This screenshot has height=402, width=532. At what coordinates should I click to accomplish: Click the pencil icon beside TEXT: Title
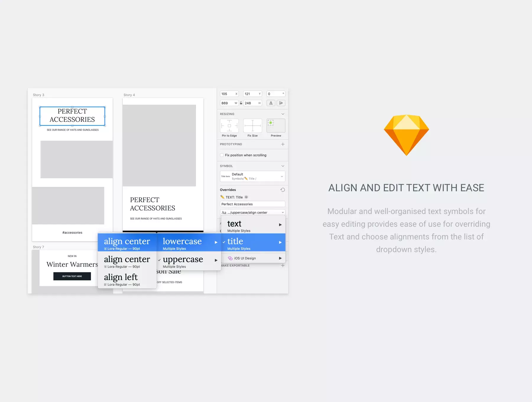(222, 197)
